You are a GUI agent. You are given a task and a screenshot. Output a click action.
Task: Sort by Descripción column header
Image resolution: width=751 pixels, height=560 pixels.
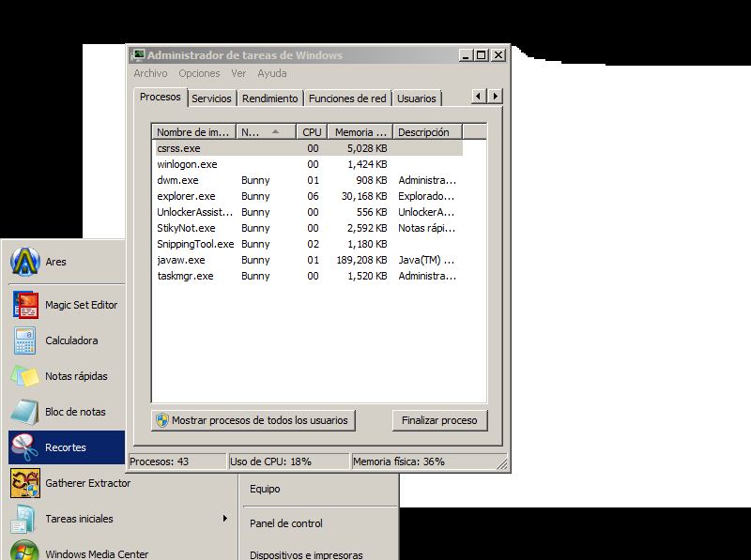coord(428,132)
